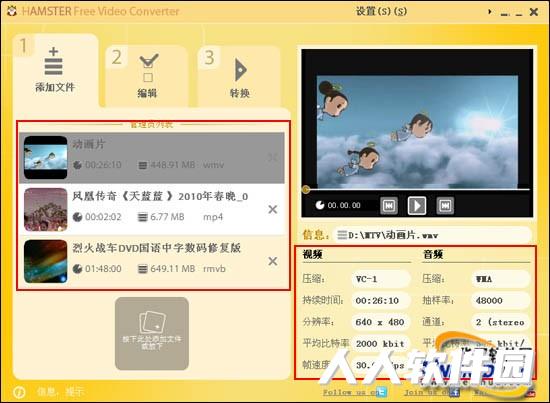
Task: Click the checkmark icon in step 2
Action: click(x=149, y=67)
